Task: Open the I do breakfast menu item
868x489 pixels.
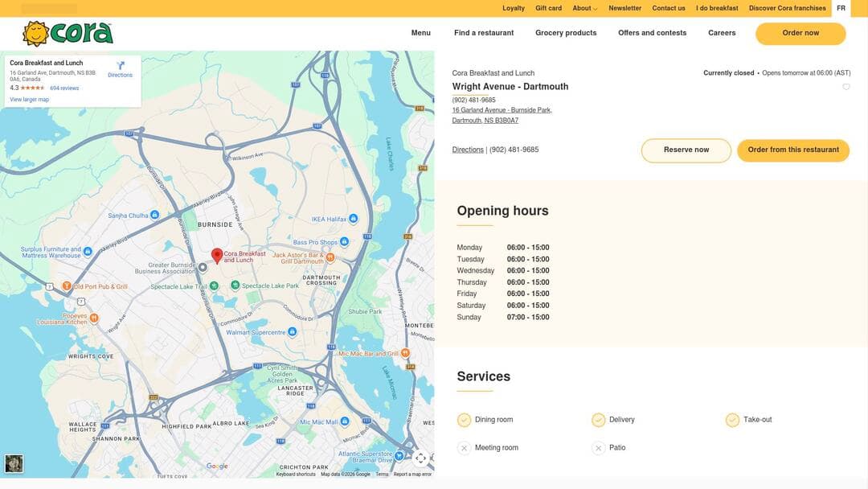Action: point(716,7)
